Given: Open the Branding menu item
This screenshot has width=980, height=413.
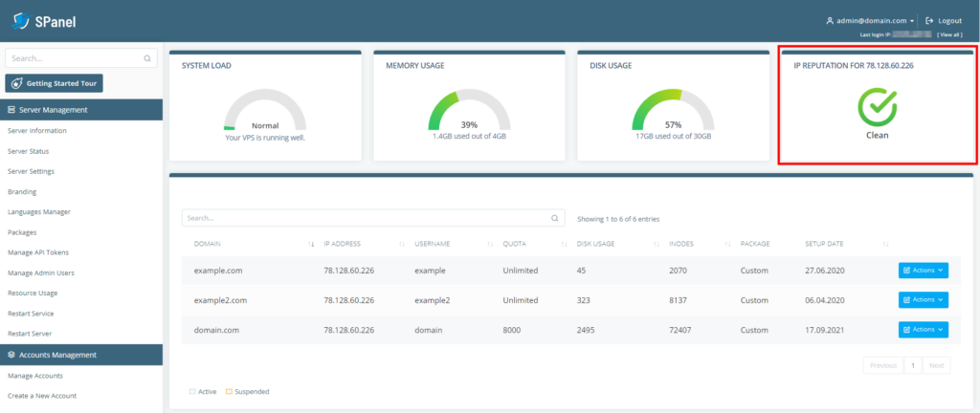Looking at the screenshot, I should [x=22, y=191].
